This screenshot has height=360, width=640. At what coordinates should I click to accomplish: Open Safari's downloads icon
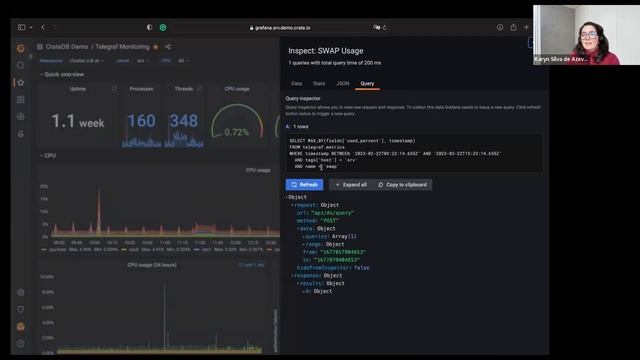tap(500, 27)
